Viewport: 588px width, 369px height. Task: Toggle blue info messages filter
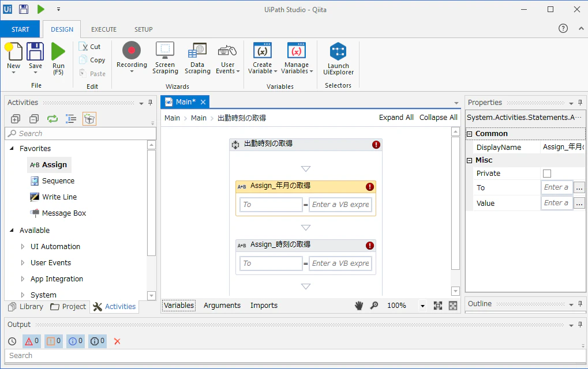[x=76, y=341]
